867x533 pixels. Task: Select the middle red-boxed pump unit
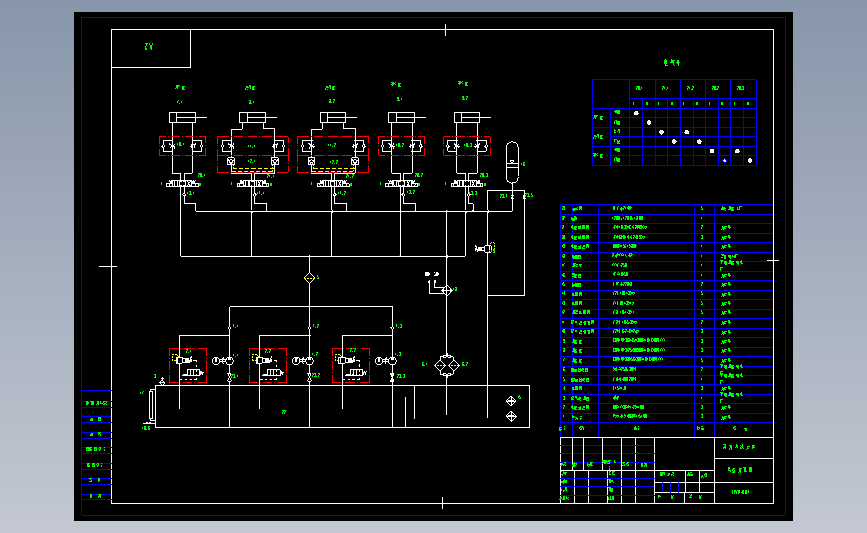[x=268, y=365]
